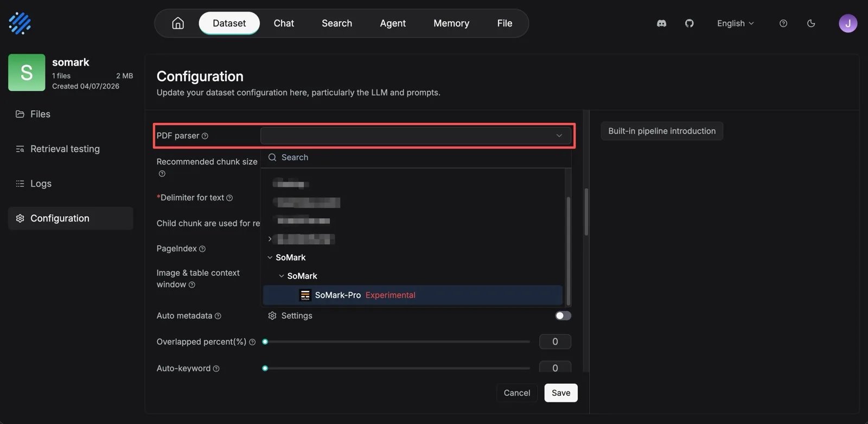Screen dimensions: 868x424
Task: Click the search magnifier icon in dropdown
Action: 272,157
